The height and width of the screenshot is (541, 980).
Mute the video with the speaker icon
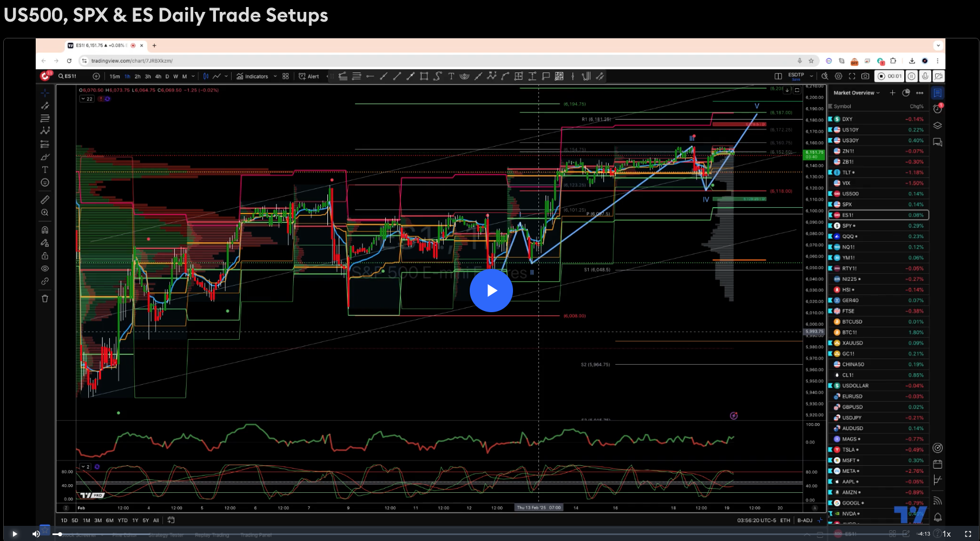pyautogui.click(x=36, y=534)
